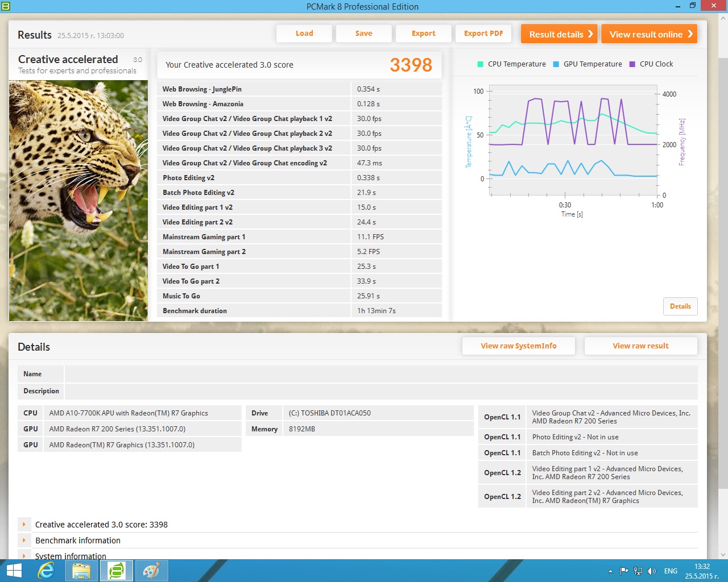
Task: Click the ENG language indicator
Action: point(671,571)
